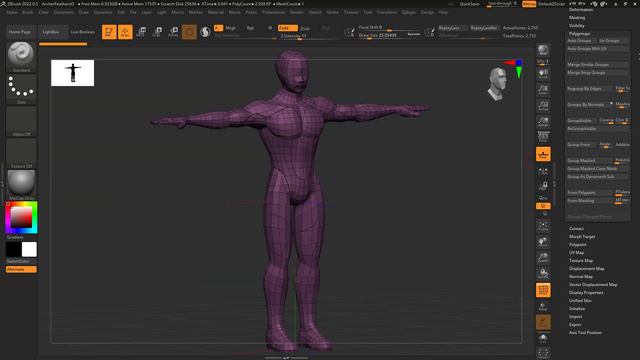This screenshot has width=640, height=360.
Task: Toggle Local symmetry icon
Action: [x=543, y=172]
